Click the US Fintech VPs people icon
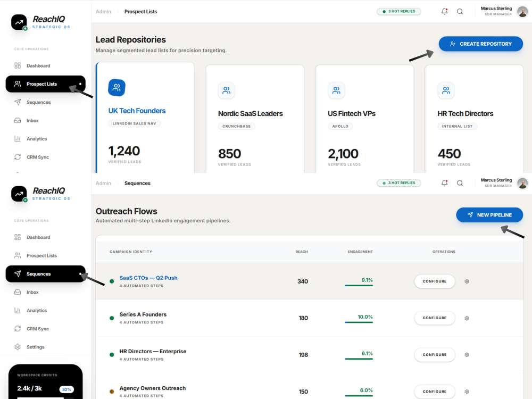532x399 pixels. tap(336, 90)
